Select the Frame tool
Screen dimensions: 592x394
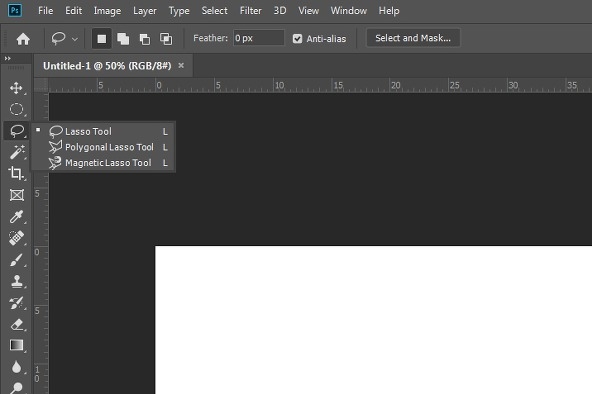[x=17, y=195]
